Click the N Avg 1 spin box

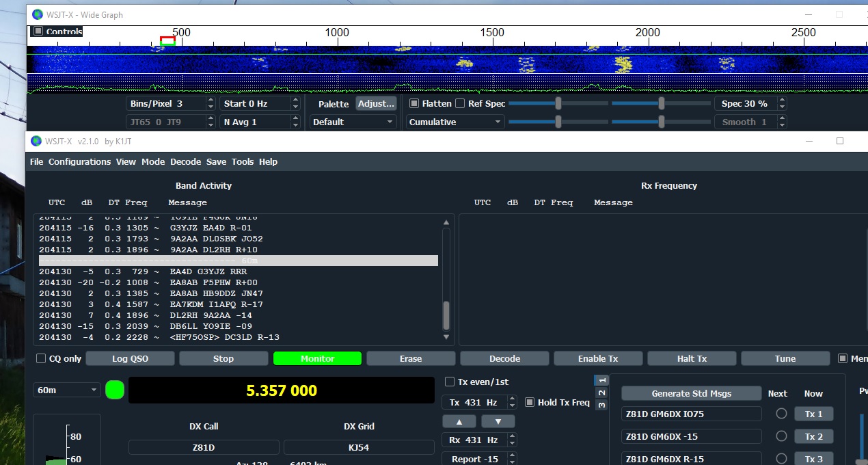coord(260,122)
